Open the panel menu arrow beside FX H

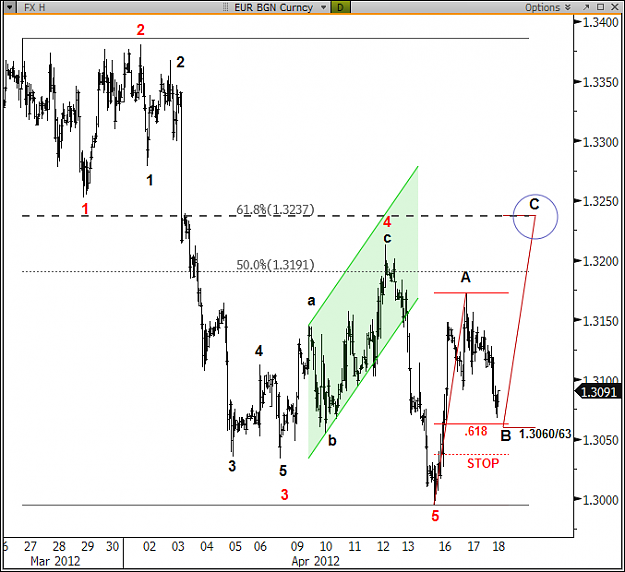pos(10,7)
